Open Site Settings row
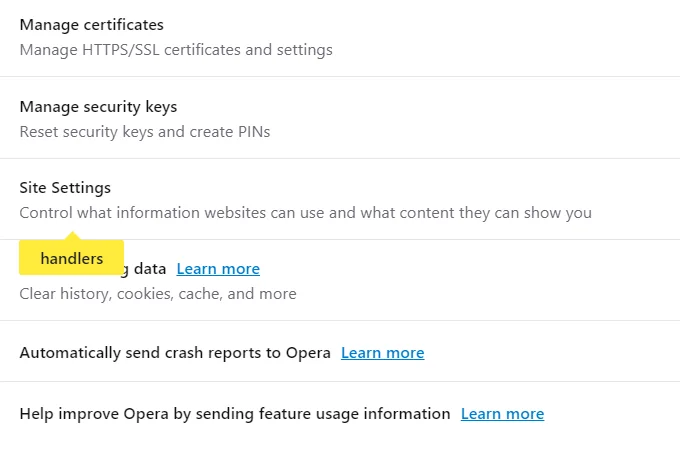 pyautogui.click(x=340, y=199)
